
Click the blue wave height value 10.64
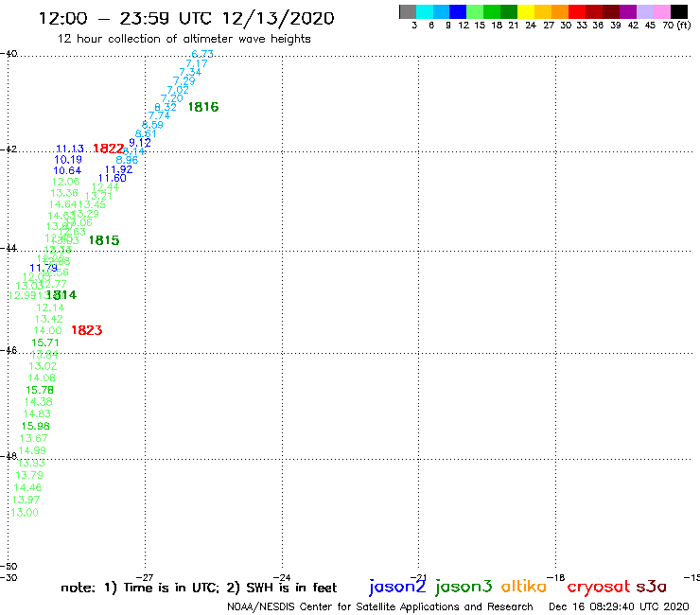click(x=67, y=170)
